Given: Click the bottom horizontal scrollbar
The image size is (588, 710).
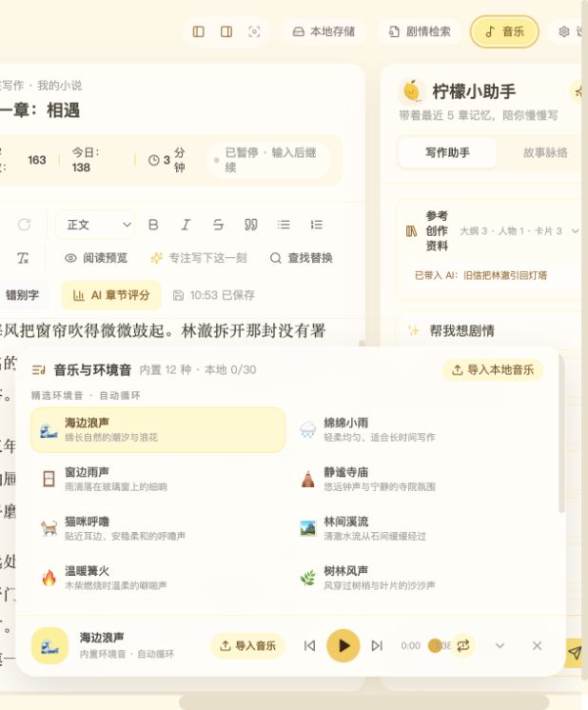Looking at the screenshot, I should click(x=364, y=702).
